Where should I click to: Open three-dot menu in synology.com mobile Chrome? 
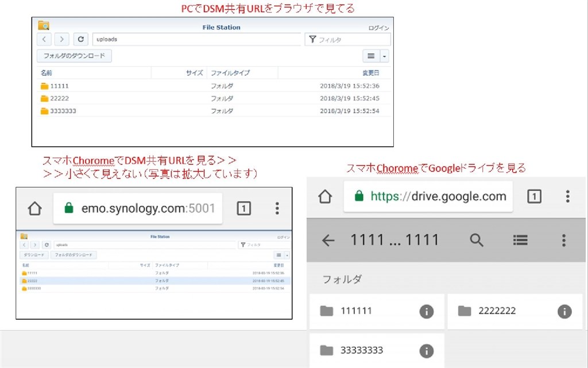click(277, 208)
